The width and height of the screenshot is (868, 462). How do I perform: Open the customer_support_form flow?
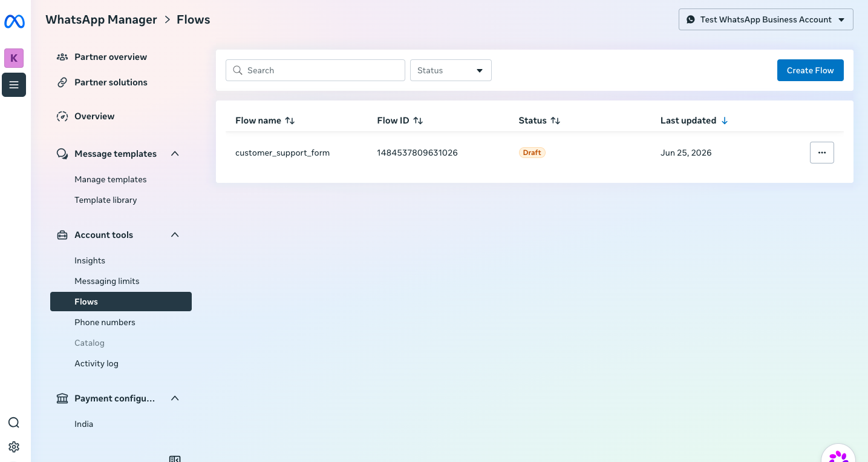[282, 153]
